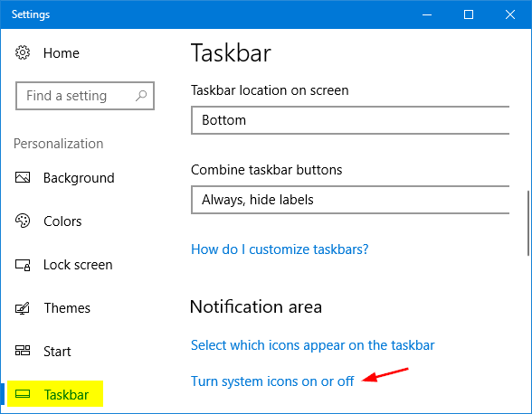This screenshot has height=414, width=532.
Task: Maximize the Settings window
Action: pos(469,14)
